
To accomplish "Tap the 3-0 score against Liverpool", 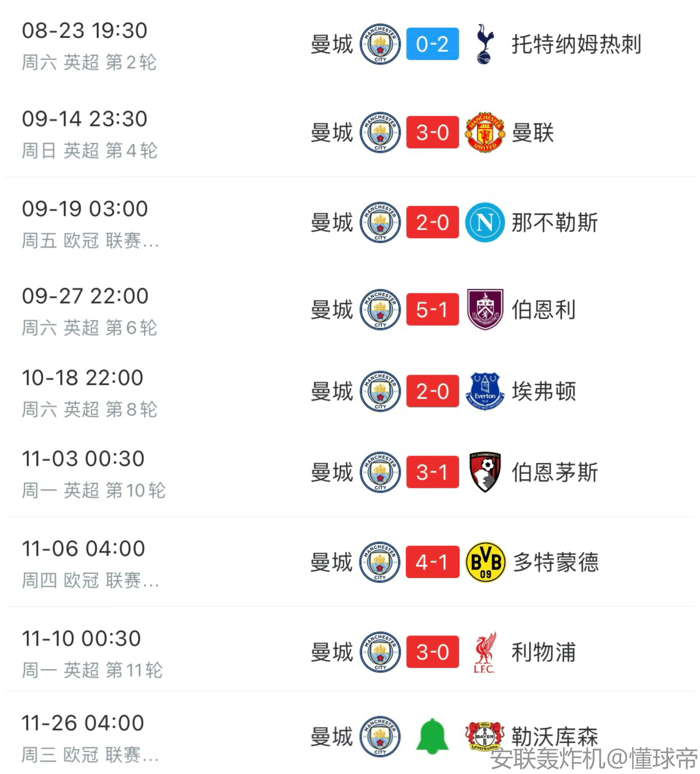I will pyautogui.click(x=433, y=652).
